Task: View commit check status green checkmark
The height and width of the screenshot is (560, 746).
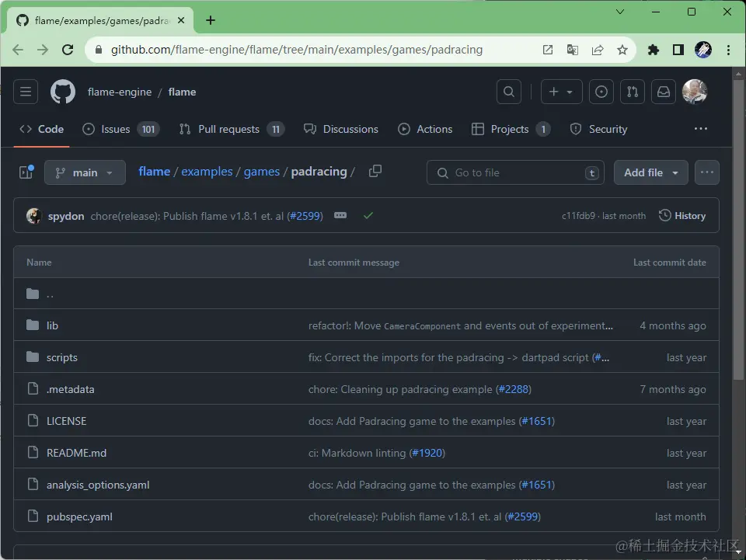Action: pos(368,216)
